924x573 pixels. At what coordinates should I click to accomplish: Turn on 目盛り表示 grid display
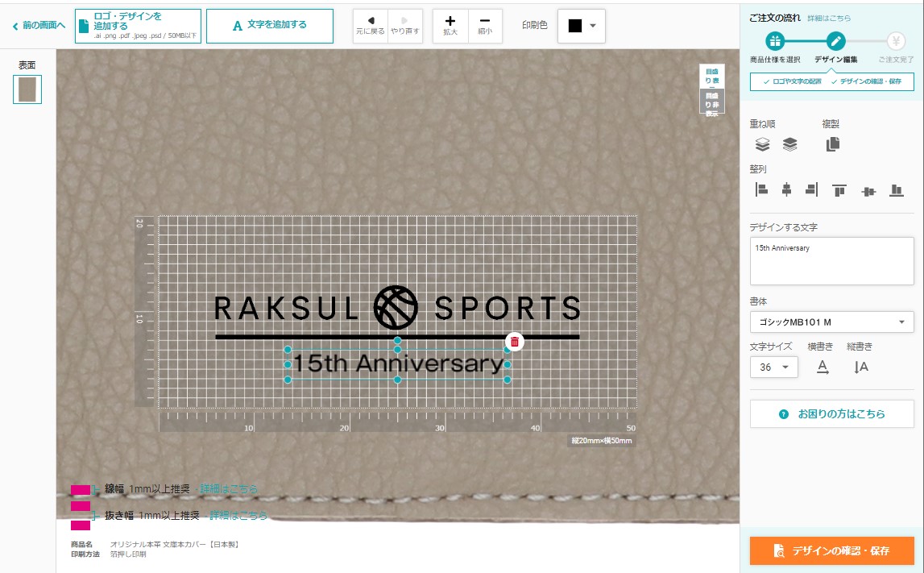tap(712, 77)
